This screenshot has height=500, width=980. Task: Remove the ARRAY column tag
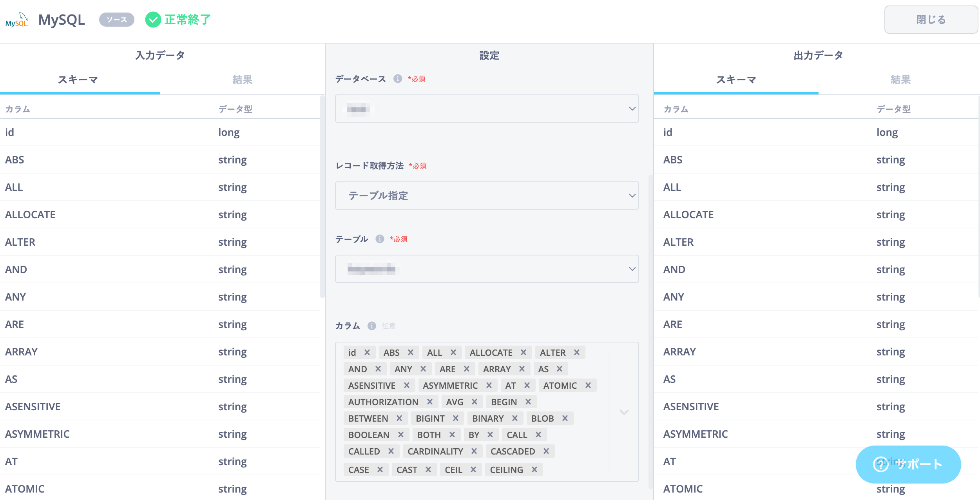coord(522,369)
